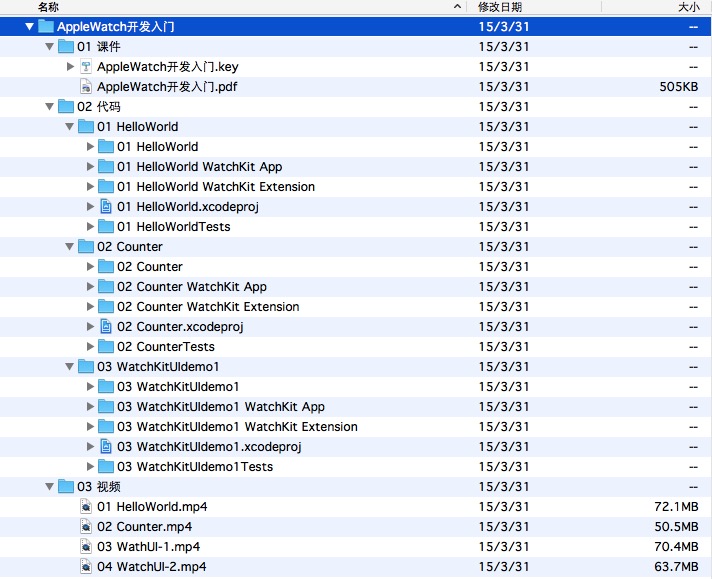The height and width of the screenshot is (579, 712).
Task: Select the 01 HelloWorld WatchKit Extension name
Action: point(216,187)
